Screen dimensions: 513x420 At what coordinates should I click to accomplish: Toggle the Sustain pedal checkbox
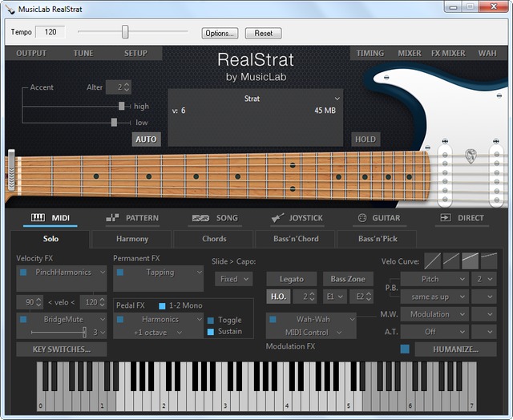(x=211, y=331)
